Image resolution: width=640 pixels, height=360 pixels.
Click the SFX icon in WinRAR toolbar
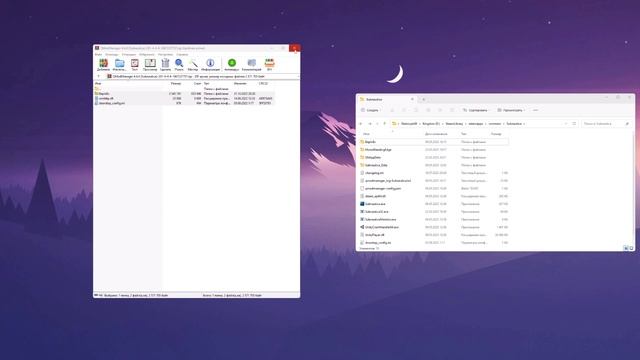(x=269, y=64)
